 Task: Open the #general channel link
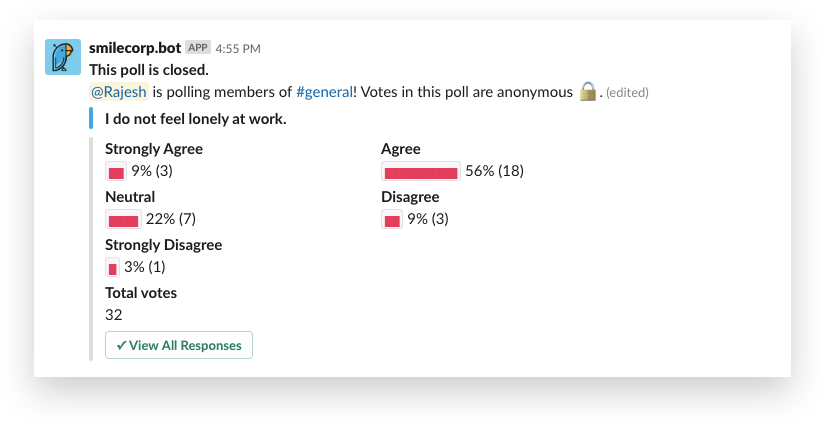point(324,92)
